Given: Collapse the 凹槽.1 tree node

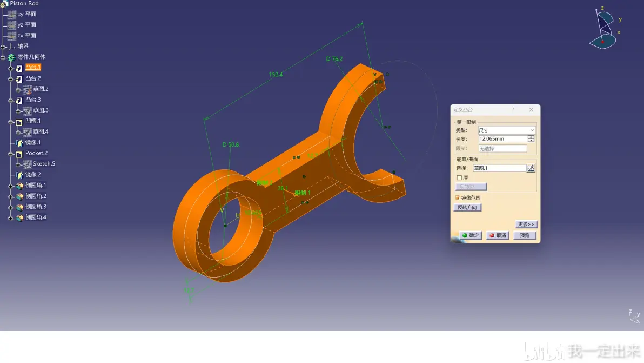Looking at the screenshot, I should pyautogui.click(x=11, y=122).
